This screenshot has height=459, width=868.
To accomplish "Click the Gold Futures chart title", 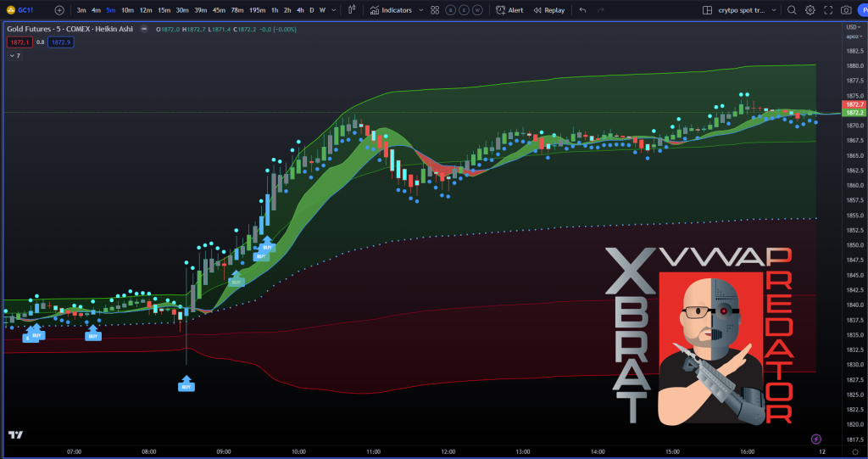I will (70, 30).
